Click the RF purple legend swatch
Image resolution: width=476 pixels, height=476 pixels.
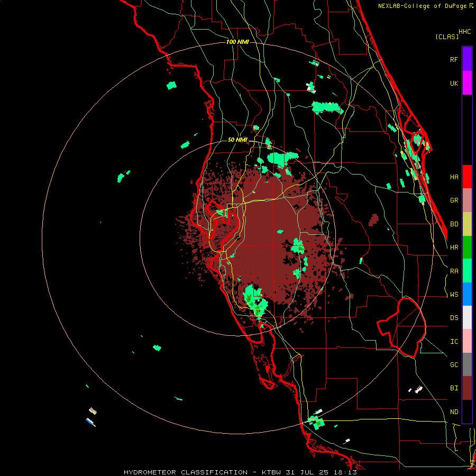pyautogui.click(x=467, y=59)
